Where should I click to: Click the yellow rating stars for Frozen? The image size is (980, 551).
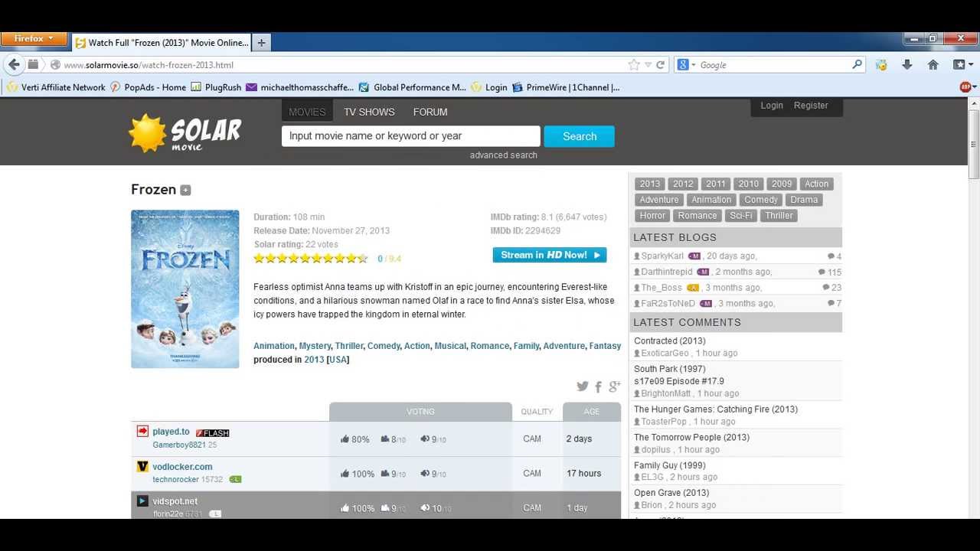click(x=311, y=259)
